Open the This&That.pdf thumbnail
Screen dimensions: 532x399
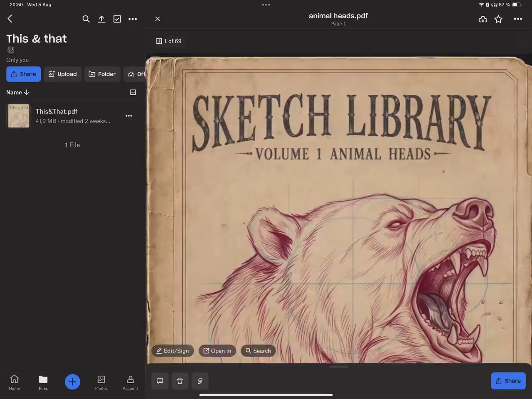[19, 116]
